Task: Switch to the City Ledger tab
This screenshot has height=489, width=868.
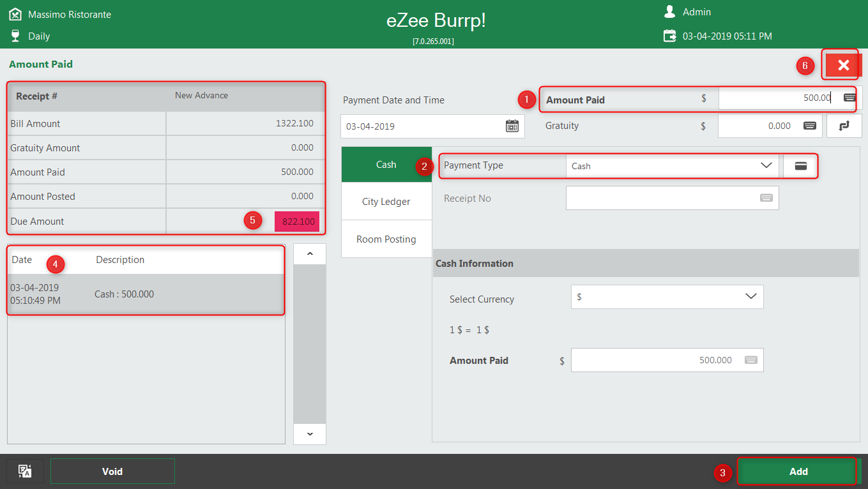Action: [x=386, y=202]
